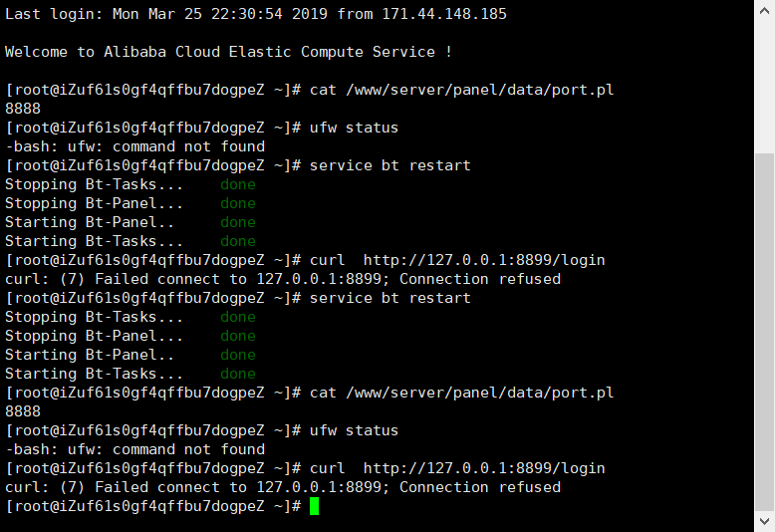Click the first '8888' port output
Screen dimensions: 775x532
(x=23, y=109)
